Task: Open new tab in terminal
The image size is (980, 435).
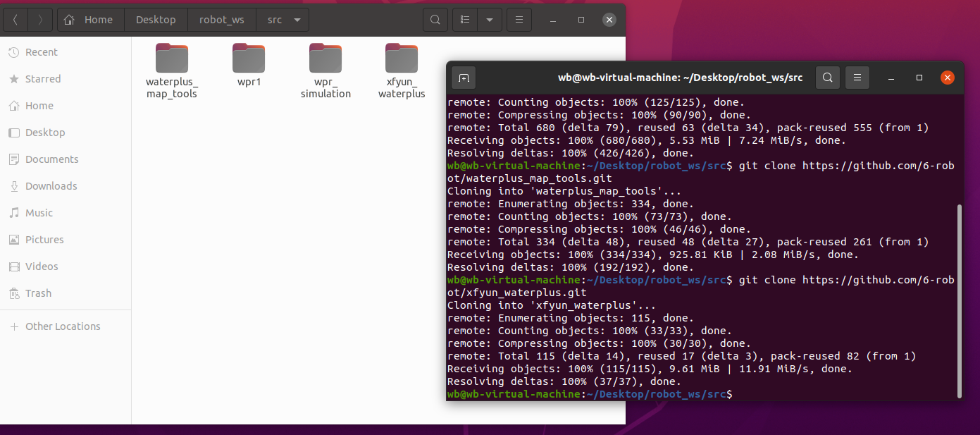Action: click(x=464, y=78)
